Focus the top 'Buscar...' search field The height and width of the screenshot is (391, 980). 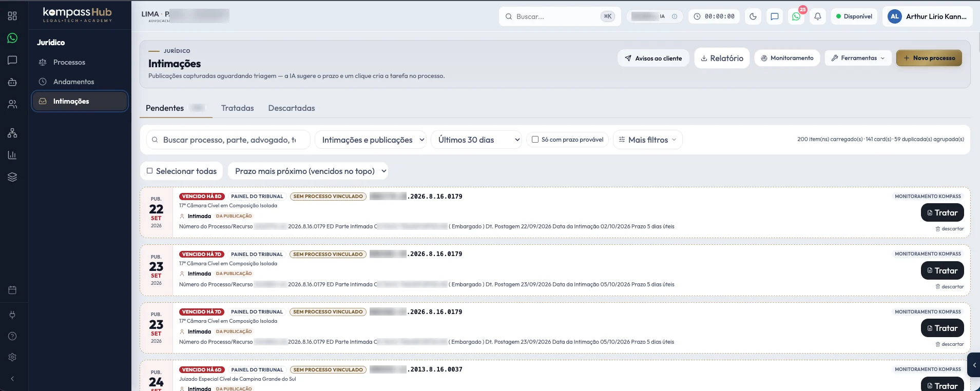(x=560, y=16)
